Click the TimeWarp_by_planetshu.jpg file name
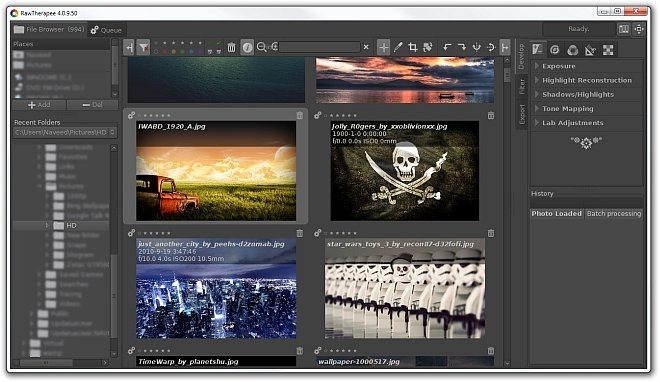This screenshot has height=382, width=660. pos(188,362)
